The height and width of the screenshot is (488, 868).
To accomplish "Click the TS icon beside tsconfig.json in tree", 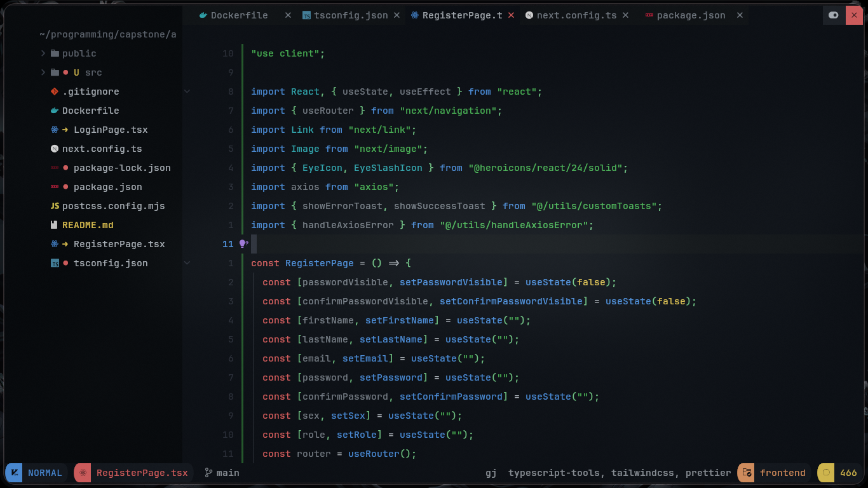I will pos(55,263).
